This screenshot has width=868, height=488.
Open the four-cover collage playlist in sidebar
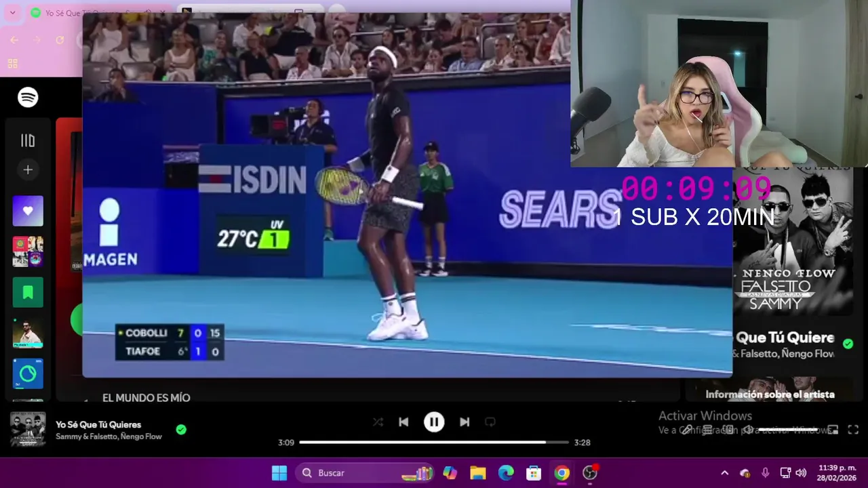28,251
